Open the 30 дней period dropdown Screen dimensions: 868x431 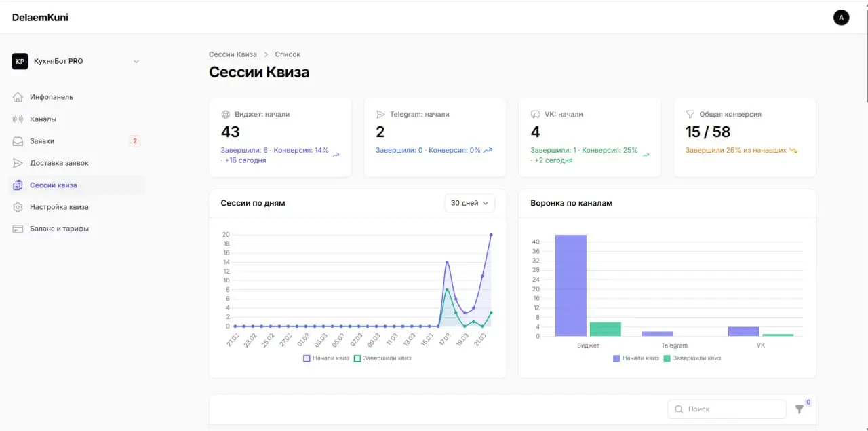[x=469, y=202]
